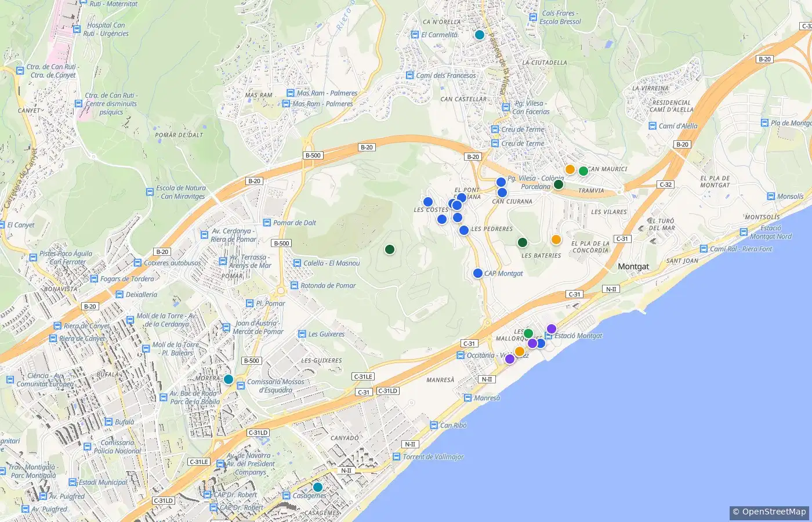Click the Cotxeres autobusos stop icon
The width and height of the screenshot is (812, 522).
[x=137, y=263]
